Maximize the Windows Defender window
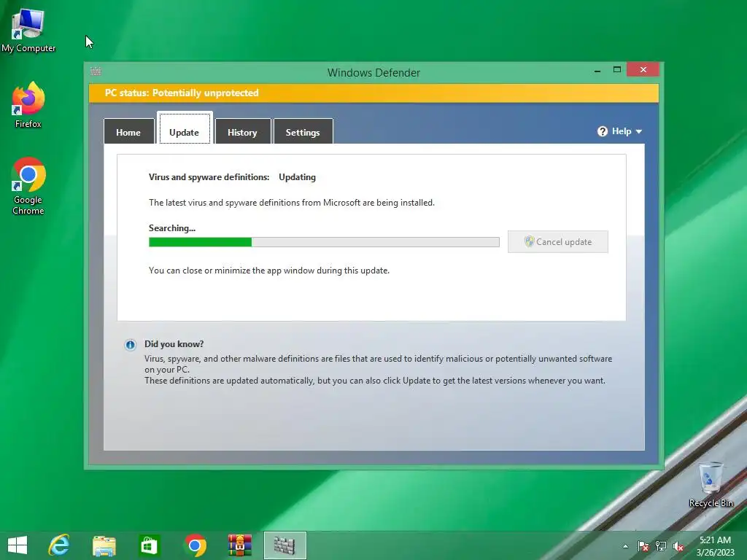Viewport: 747px width, 560px height. [617, 69]
